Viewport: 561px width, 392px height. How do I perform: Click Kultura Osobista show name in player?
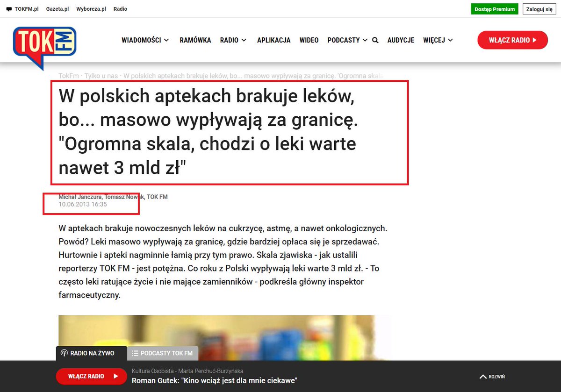tap(153, 371)
